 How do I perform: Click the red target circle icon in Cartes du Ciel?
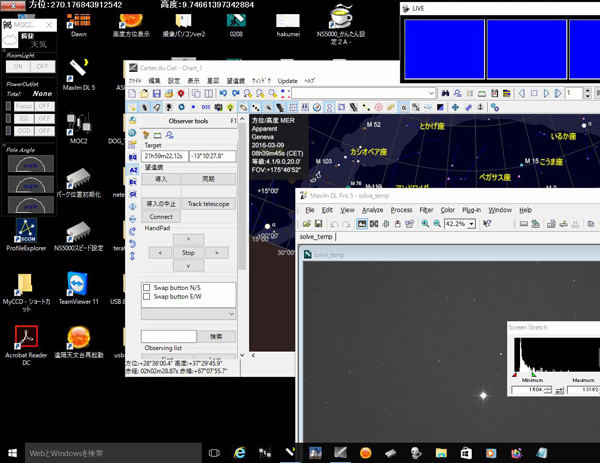click(x=378, y=108)
